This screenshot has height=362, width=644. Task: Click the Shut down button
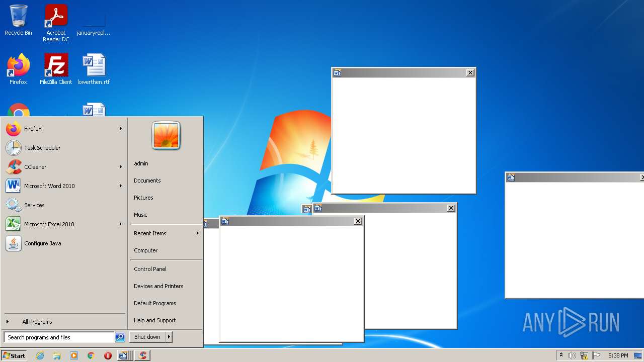tap(147, 337)
